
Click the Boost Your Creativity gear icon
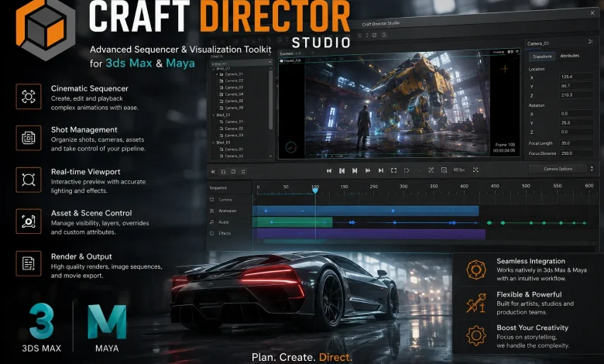pos(476,335)
